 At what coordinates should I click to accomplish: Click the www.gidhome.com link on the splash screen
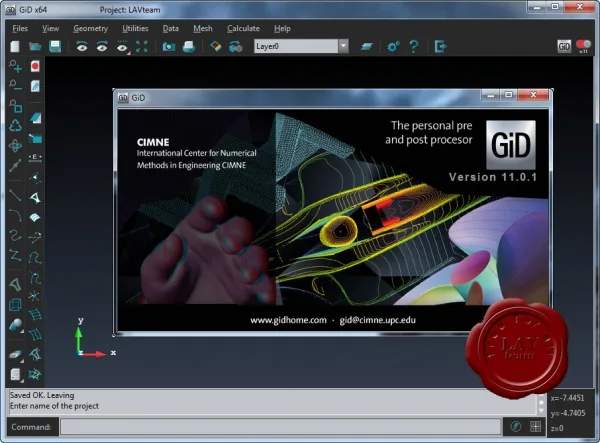[289, 320]
